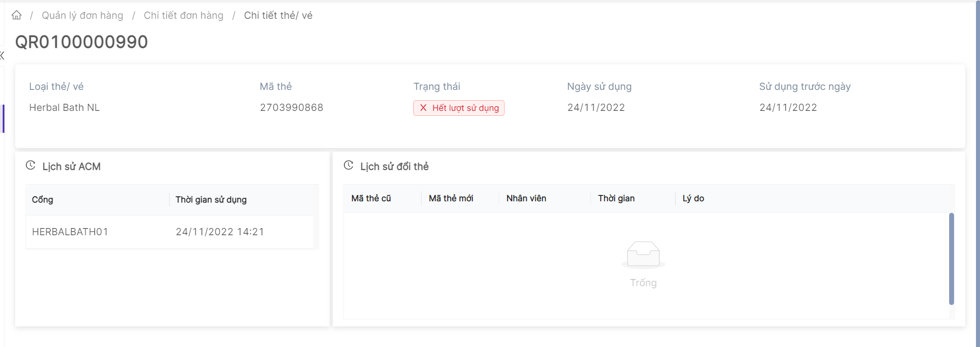Click the Thời gian sử dụng column header

click(211, 199)
